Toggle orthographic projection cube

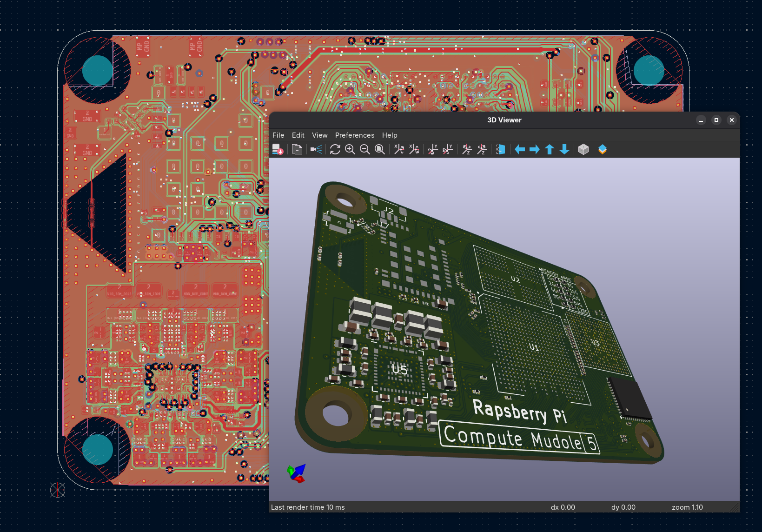point(583,149)
